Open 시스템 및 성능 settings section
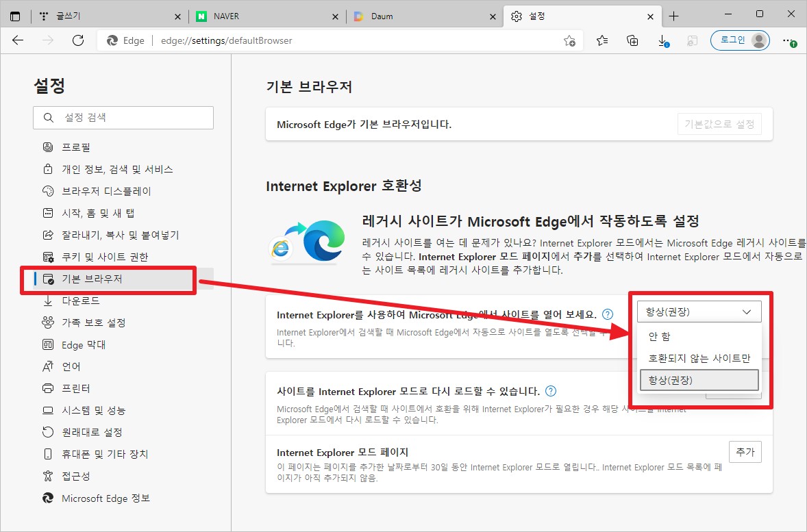Image resolution: width=807 pixels, height=532 pixels. coord(123,411)
